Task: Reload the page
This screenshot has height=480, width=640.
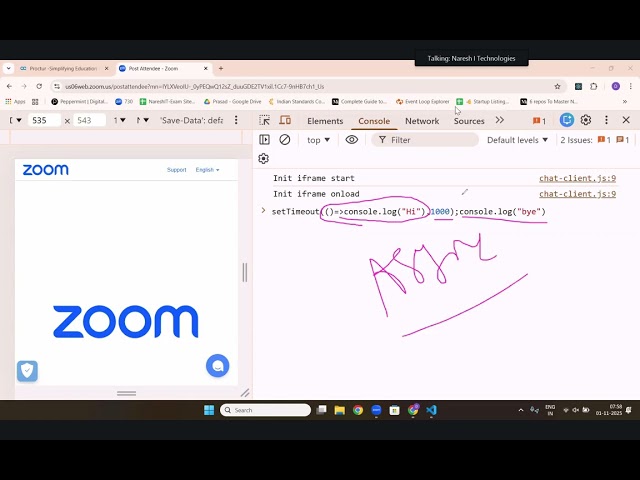Action: [x=39, y=86]
